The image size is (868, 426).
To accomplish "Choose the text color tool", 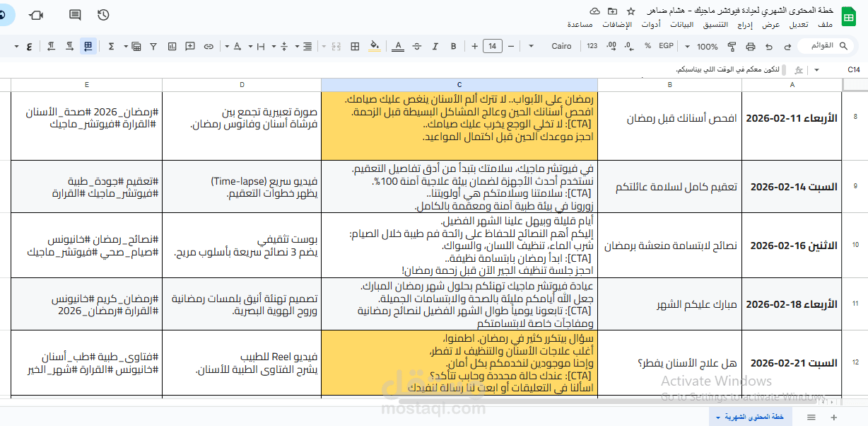I will click(398, 47).
